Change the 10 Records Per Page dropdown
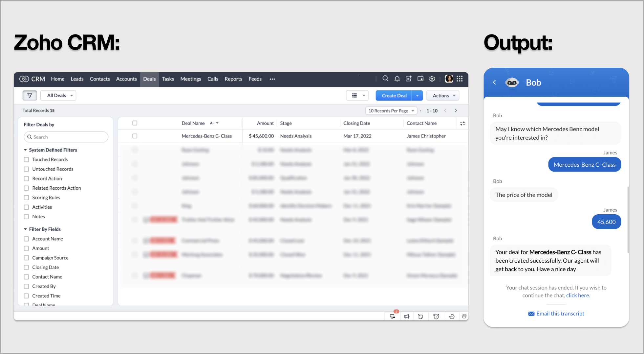644x354 pixels. point(391,111)
